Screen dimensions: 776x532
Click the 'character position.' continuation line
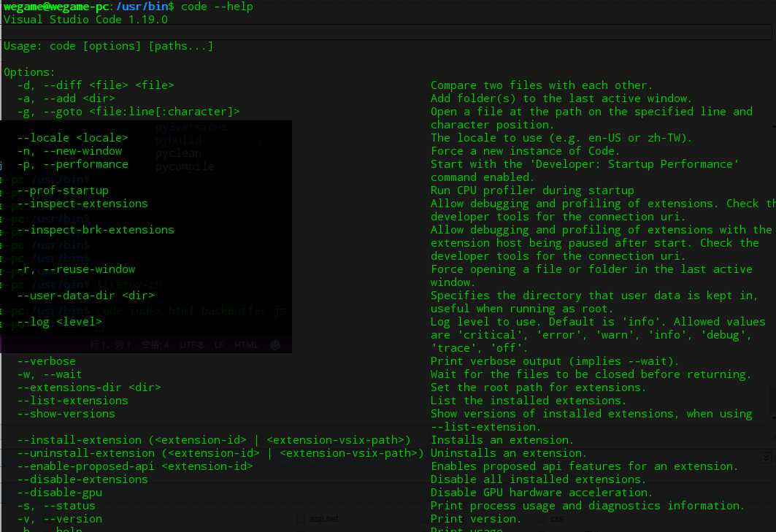[x=493, y=125]
